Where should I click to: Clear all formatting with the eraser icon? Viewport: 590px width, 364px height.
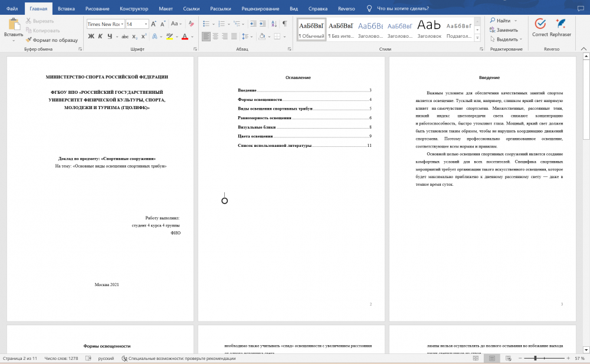191,24
